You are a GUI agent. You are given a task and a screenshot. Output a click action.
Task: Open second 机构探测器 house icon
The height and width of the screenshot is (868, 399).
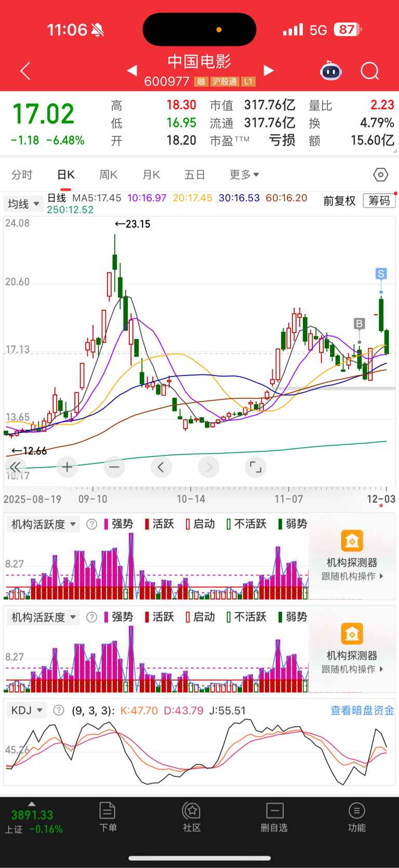[352, 634]
